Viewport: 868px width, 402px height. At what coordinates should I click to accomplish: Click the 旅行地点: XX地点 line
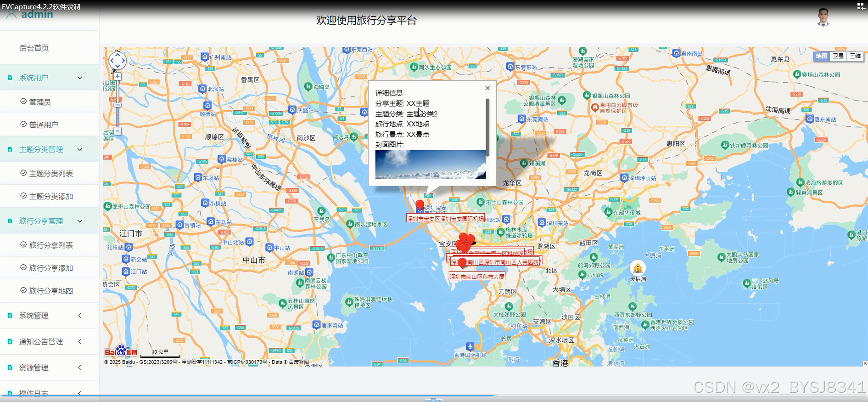(403, 124)
